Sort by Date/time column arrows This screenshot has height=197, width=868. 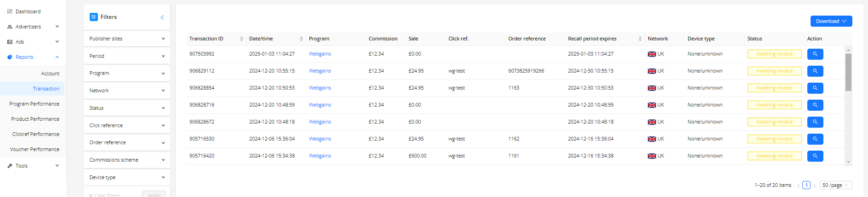[x=301, y=39]
